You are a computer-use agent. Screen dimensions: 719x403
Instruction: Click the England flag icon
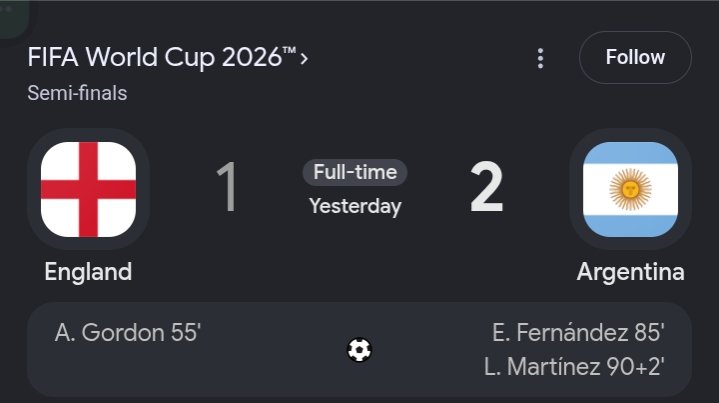click(x=88, y=189)
